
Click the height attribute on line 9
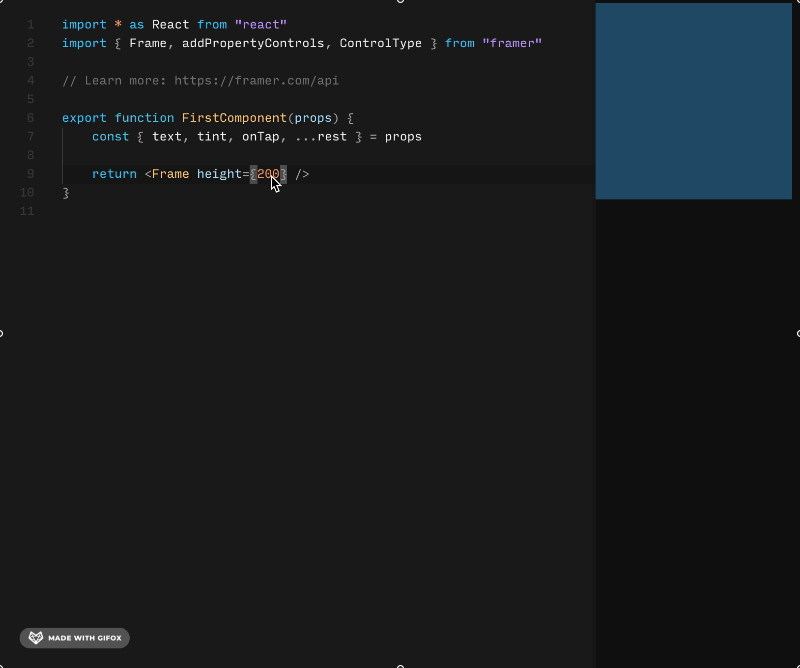[x=219, y=174]
